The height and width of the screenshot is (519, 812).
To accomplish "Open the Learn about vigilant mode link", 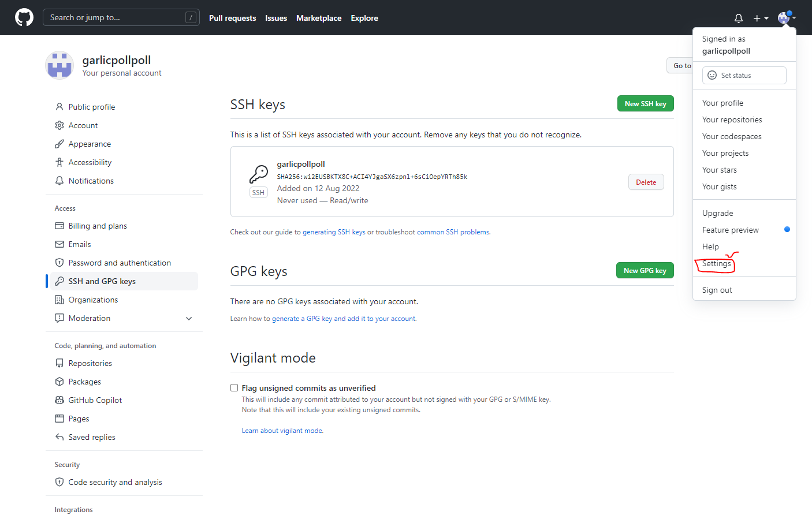I will point(282,431).
